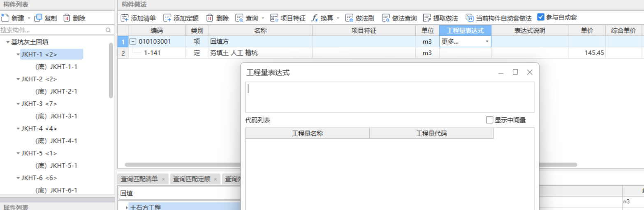This screenshot has height=210, width=644.
Task: Collapse the JKHT-1 <2> tree node
Action: click(x=18, y=54)
